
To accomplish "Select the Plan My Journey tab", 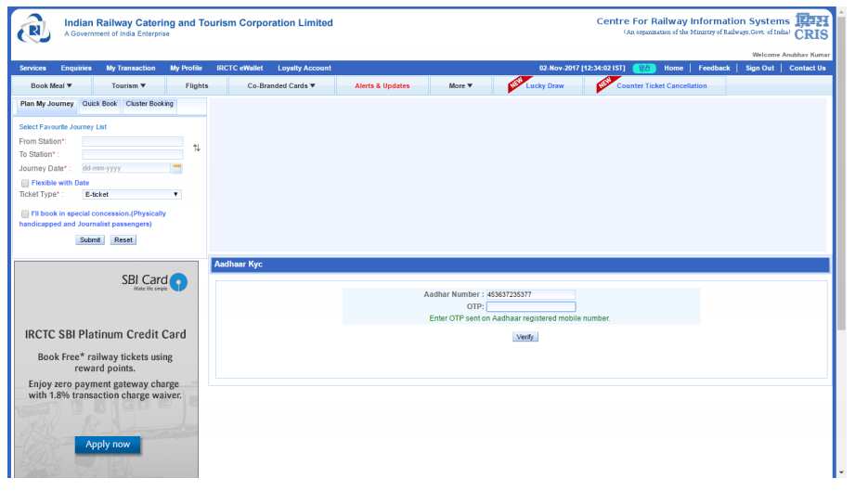I will [46, 104].
